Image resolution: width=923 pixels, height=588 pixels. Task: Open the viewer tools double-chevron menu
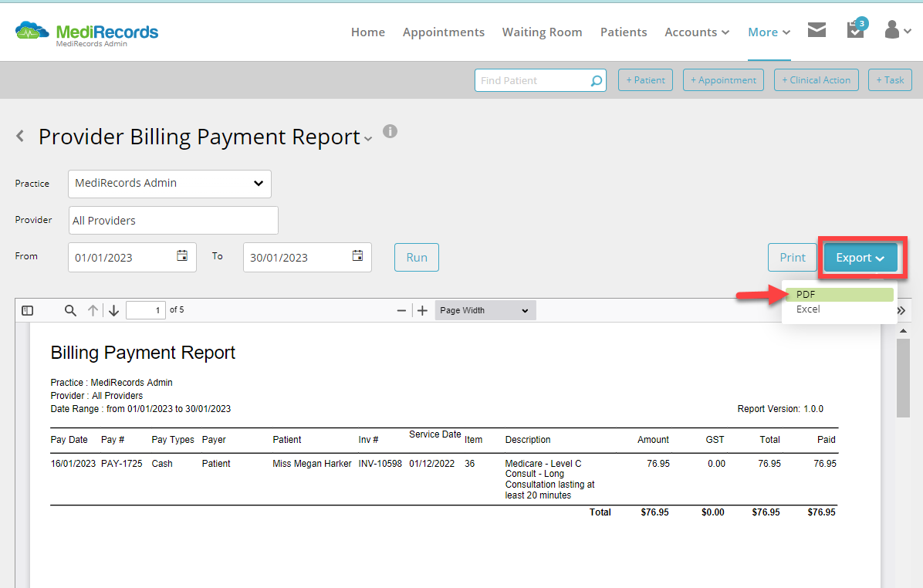click(x=901, y=310)
